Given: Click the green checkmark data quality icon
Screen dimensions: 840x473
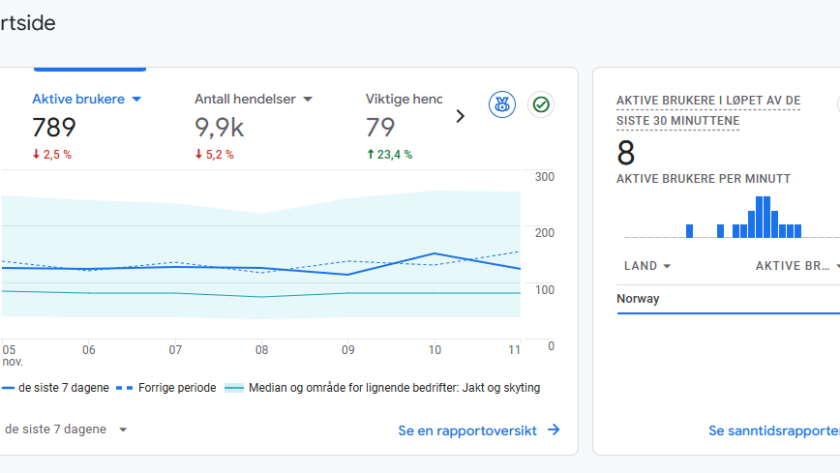Looking at the screenshot, I should [x=541, y=104].
